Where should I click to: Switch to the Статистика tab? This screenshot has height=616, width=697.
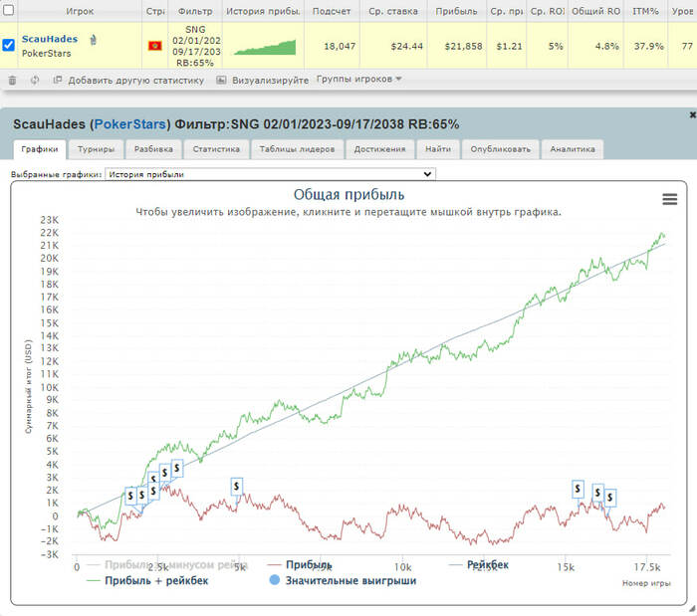tap(216, 149)
